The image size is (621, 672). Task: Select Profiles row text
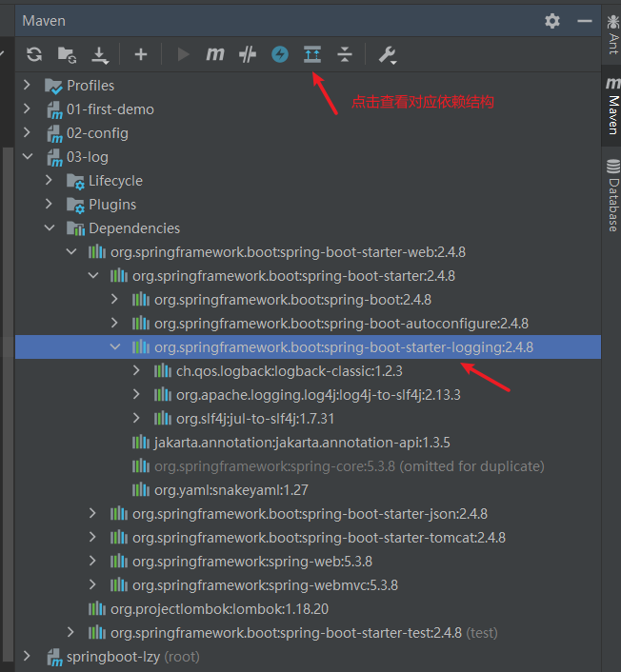point(90,86)
